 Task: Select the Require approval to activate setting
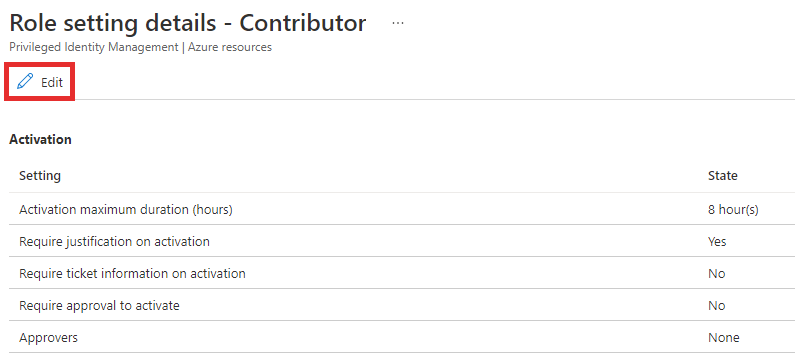pyautogui.click(x=99, y=306)
